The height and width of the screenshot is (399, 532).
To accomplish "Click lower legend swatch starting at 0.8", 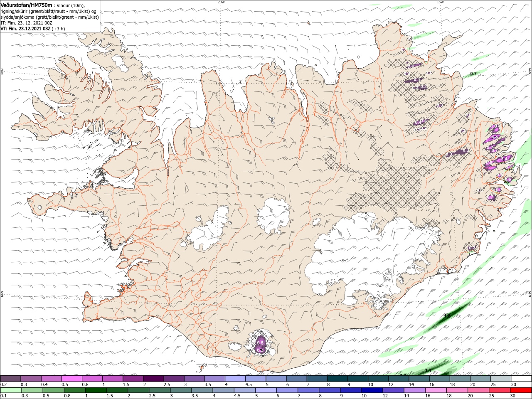I will click(74, 390).
